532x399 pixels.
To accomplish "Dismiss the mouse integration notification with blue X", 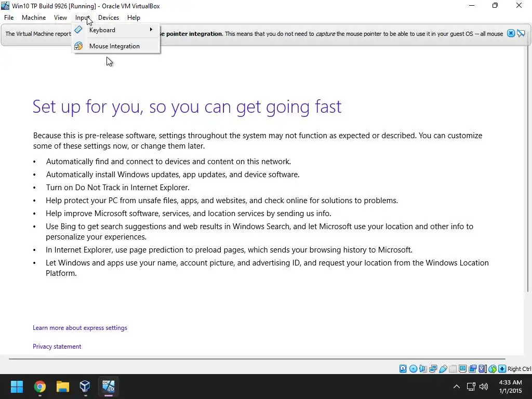I will (511, 33).
